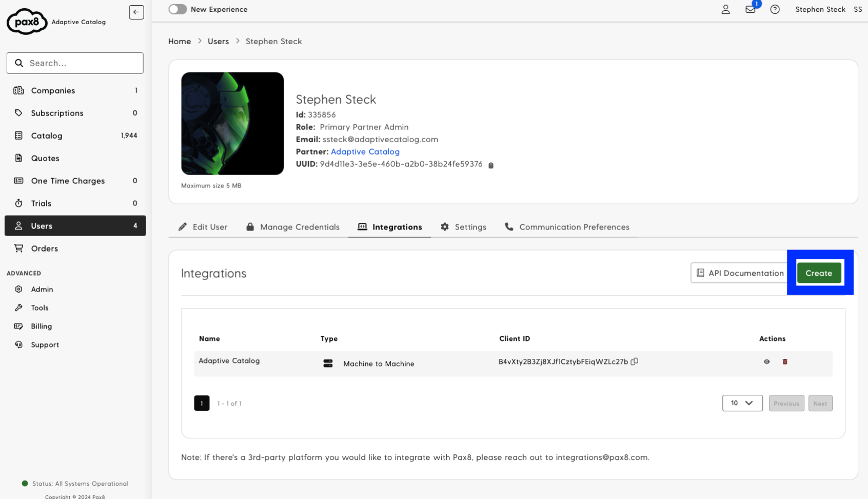Collapse sidebar with the back arrow icon
Image resolution: width=868 pixels, height=499 pixels.
[136, 12]
